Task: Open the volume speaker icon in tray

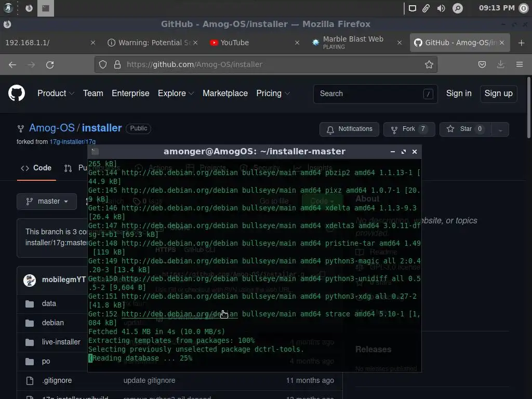Action: 441,8
